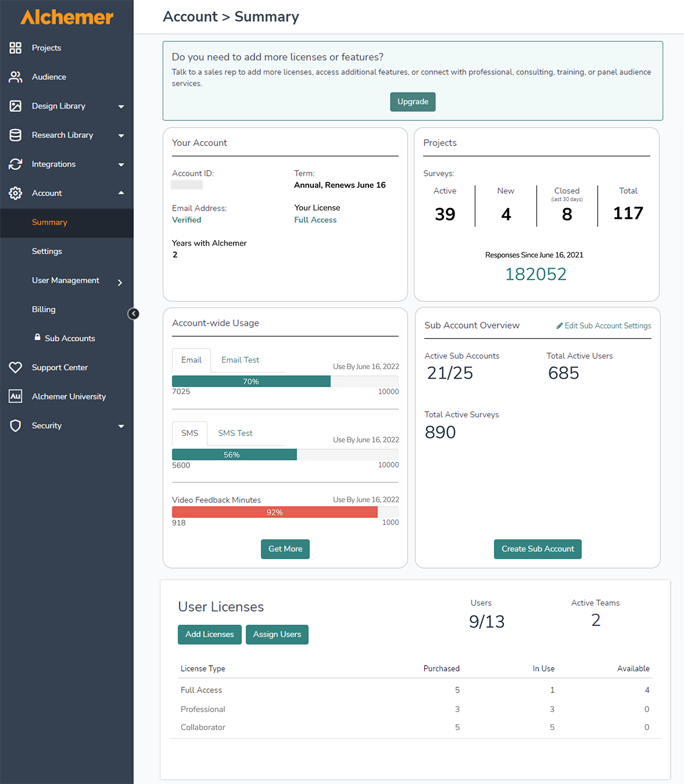Viewport: 684px width, 784px height.
Task: Click the Support Center heart icon
Action: tap(16, 367)
